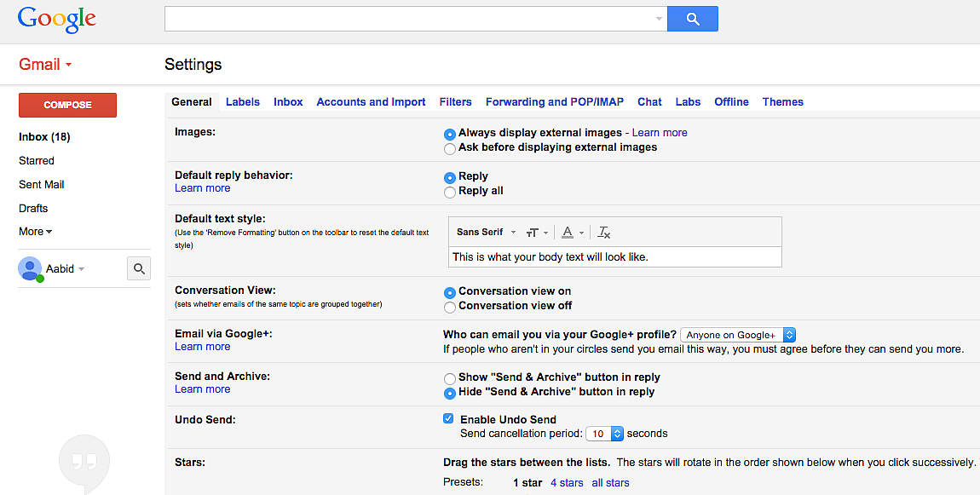
Task: Click Learn more under Send and Archive
Action: (x=203, y=389)
